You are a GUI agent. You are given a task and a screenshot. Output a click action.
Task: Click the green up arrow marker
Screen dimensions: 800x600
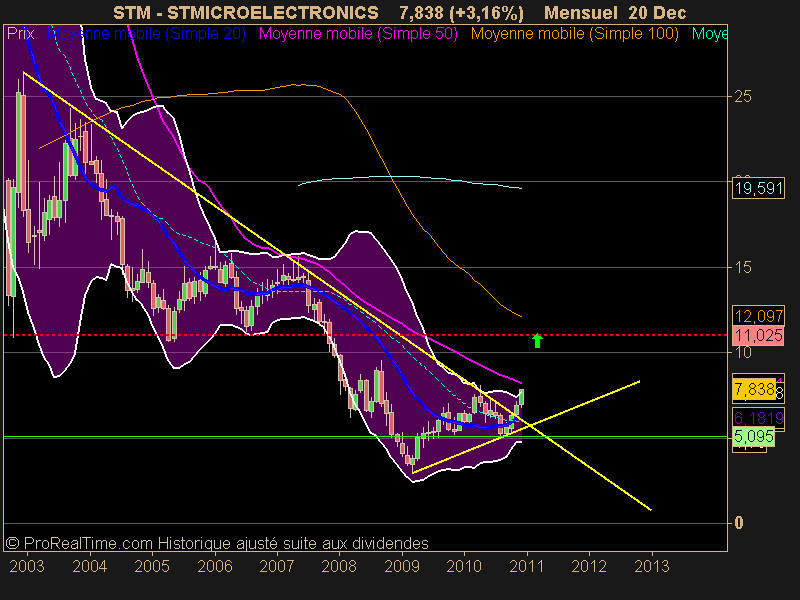coord(537,340)
